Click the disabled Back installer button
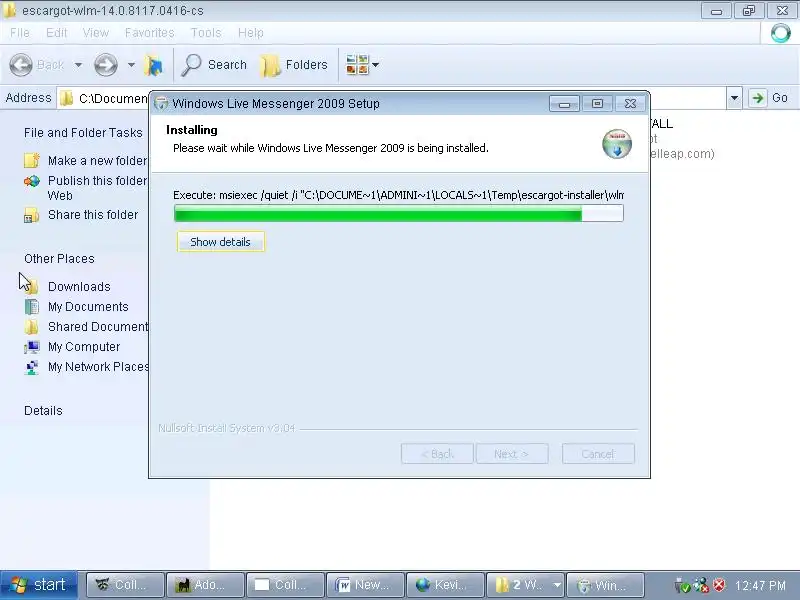This screenshot has height=600, width=800. tap(437, 454)
